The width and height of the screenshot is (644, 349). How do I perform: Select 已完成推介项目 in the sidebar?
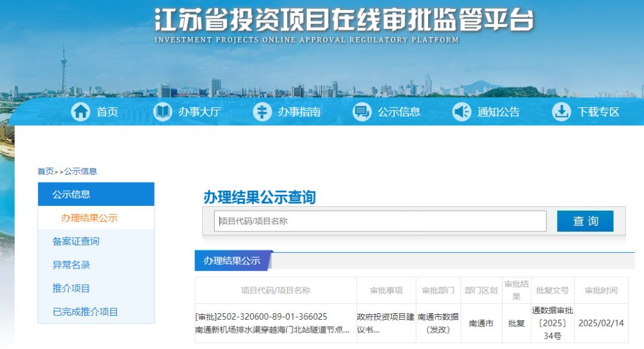(85, 311)
